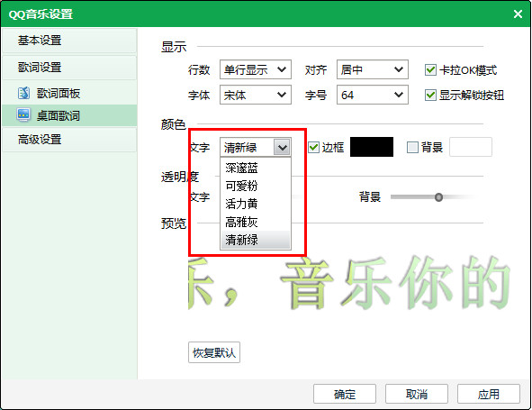Click the 确定 button
Screen dimensions: 532x410
tap(345, 394)
